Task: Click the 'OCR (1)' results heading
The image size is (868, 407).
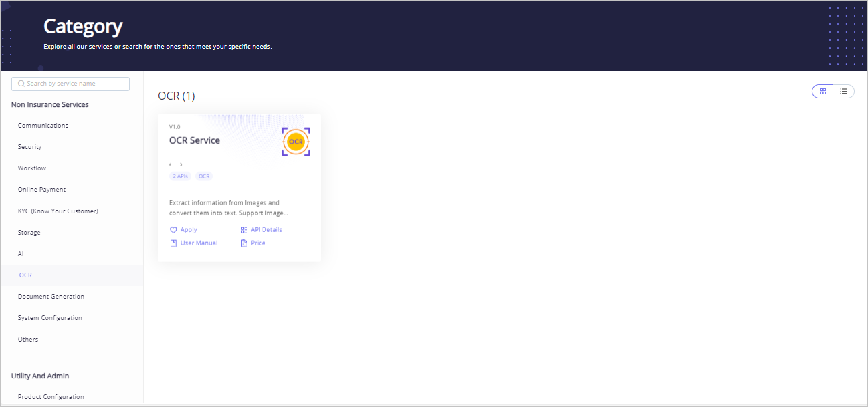Action: (x=177, y=96)
